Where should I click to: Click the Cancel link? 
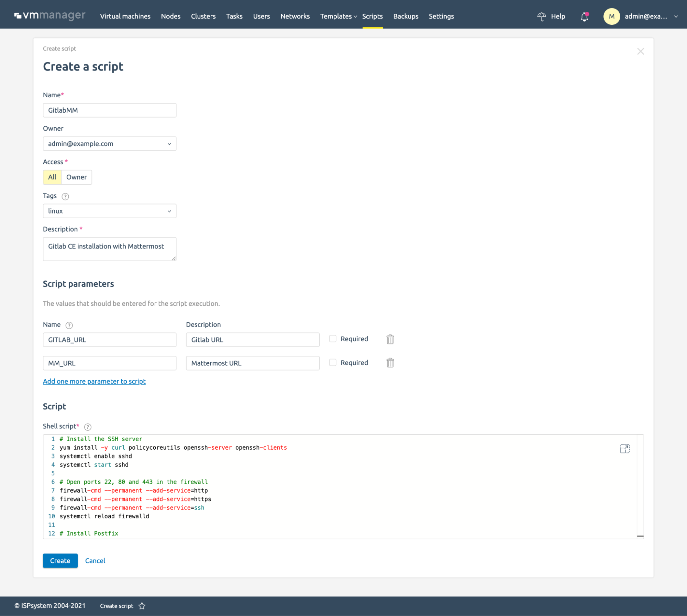pyautogui.click(x=95, y=561)
